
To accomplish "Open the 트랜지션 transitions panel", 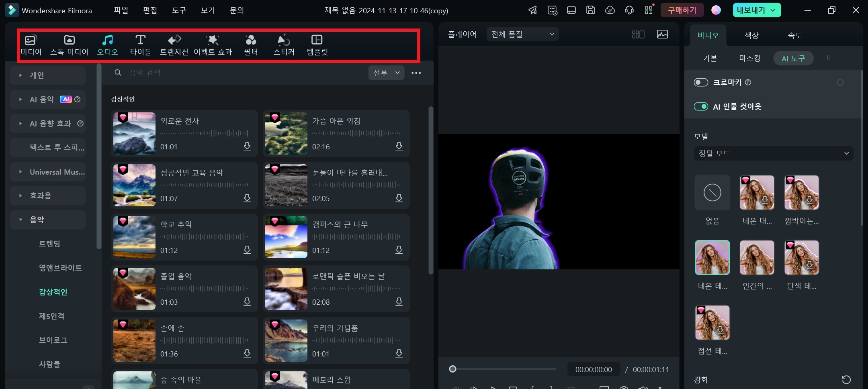I will point(174,45).
